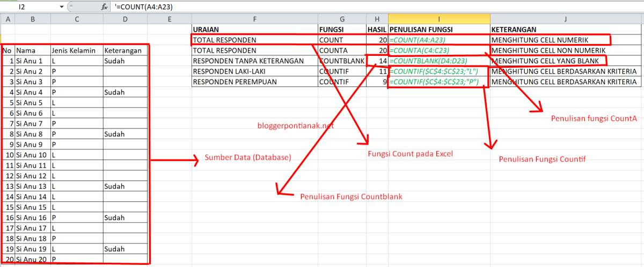Select the COUNTIF formula cell ending with "L"
Screen dimensions: 644x267
438,71
